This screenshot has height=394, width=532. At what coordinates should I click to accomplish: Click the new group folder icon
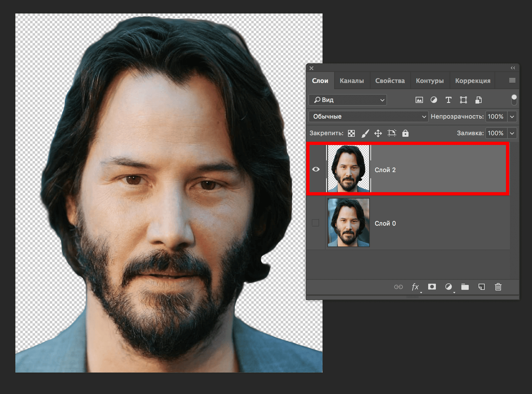(x=465, y=287)
